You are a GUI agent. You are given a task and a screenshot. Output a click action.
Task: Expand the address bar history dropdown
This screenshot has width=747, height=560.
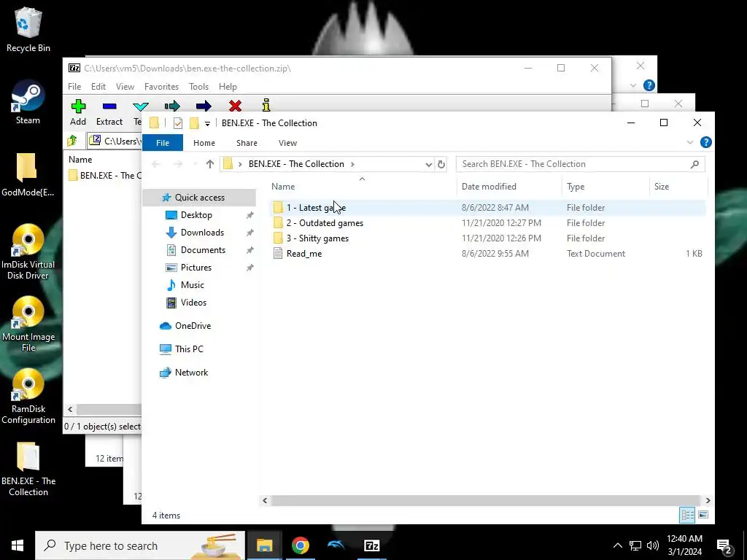[x=428, y=164]
